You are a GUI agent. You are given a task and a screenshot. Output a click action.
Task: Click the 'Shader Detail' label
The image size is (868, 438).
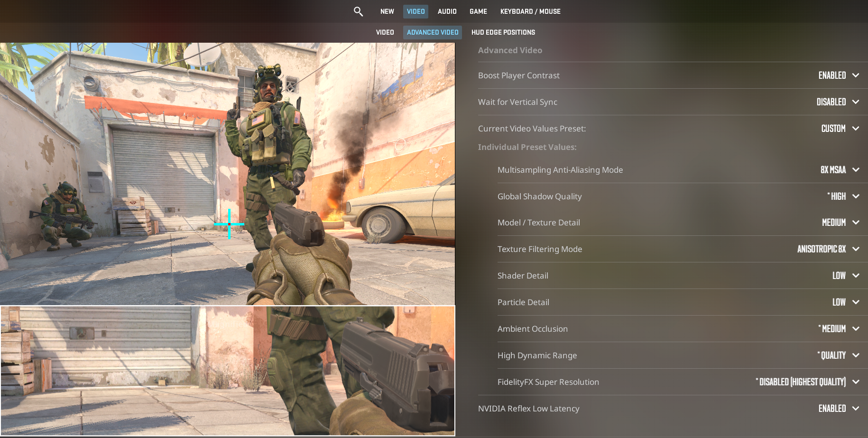[523, 276]
